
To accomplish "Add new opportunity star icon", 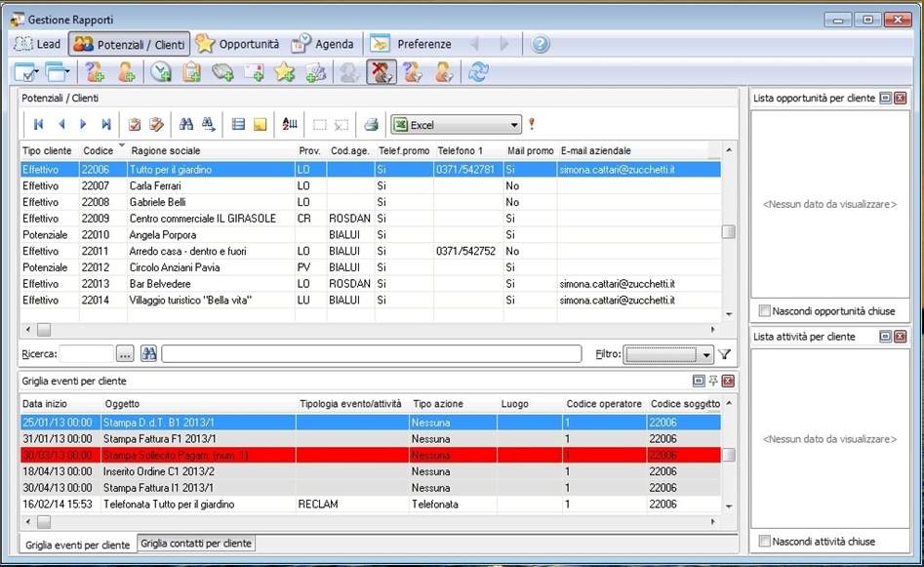I will click(x=285, y=72).
